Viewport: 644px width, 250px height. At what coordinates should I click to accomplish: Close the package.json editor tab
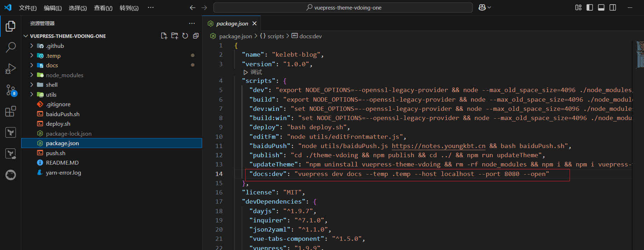pos(254,23)
